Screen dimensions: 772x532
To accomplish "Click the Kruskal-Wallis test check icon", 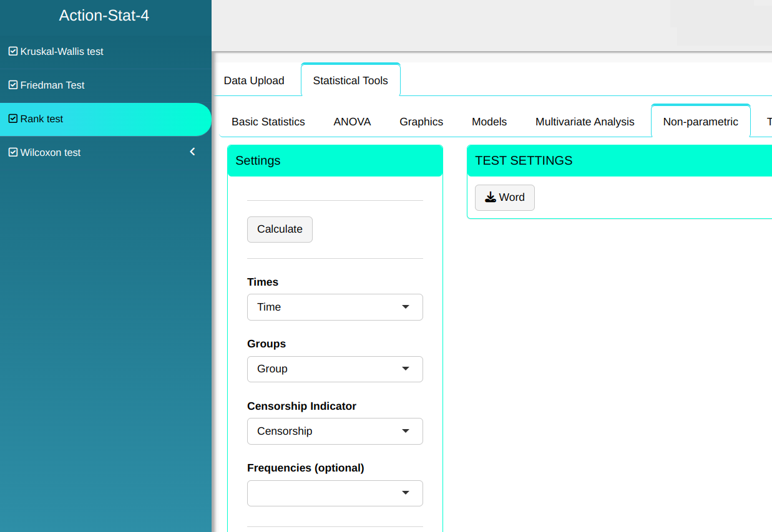I will (x=12, y=51).
